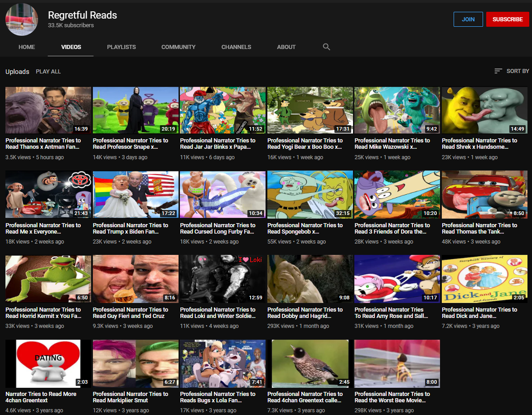Click '293K views • 1 month ago' text
Image resolution: width=532 pixels, height=415 pixels.
pos(298,326)
